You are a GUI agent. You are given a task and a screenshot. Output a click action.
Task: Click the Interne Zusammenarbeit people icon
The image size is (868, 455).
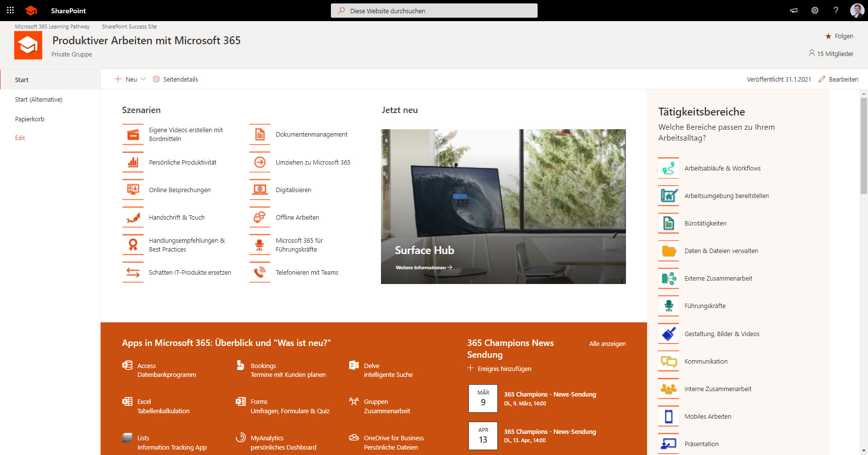click(669, 389)
